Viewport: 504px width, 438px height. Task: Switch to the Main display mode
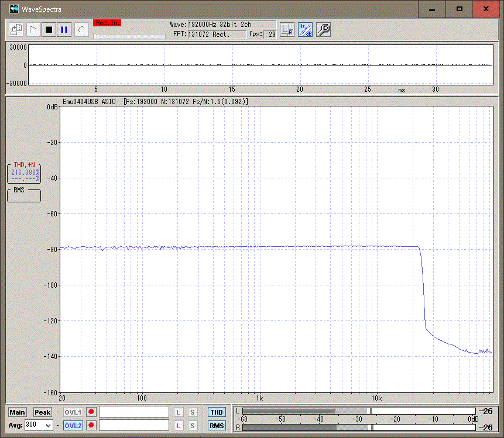[18, 412]
